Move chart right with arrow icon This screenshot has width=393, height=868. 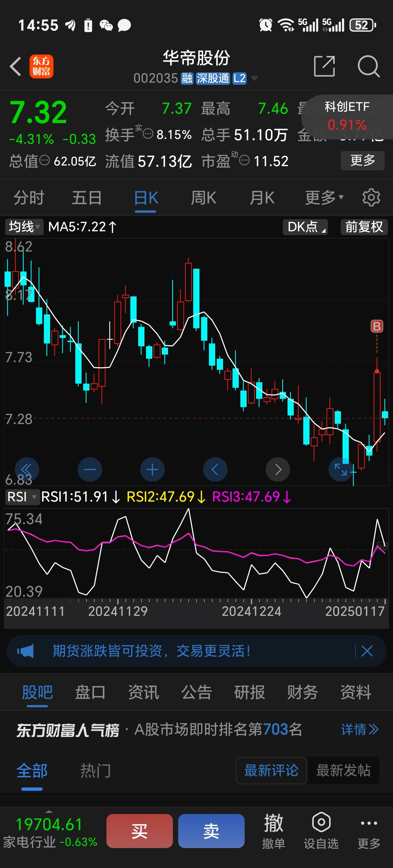click(278, 469)
